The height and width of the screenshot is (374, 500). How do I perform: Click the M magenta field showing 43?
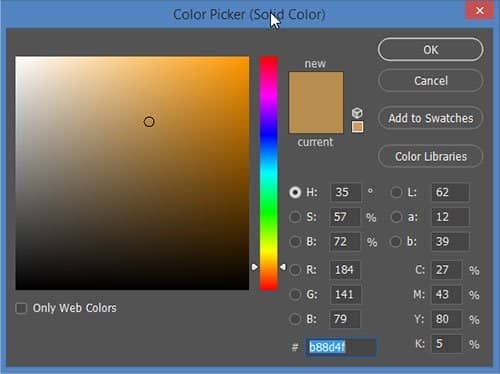[447, 294]
